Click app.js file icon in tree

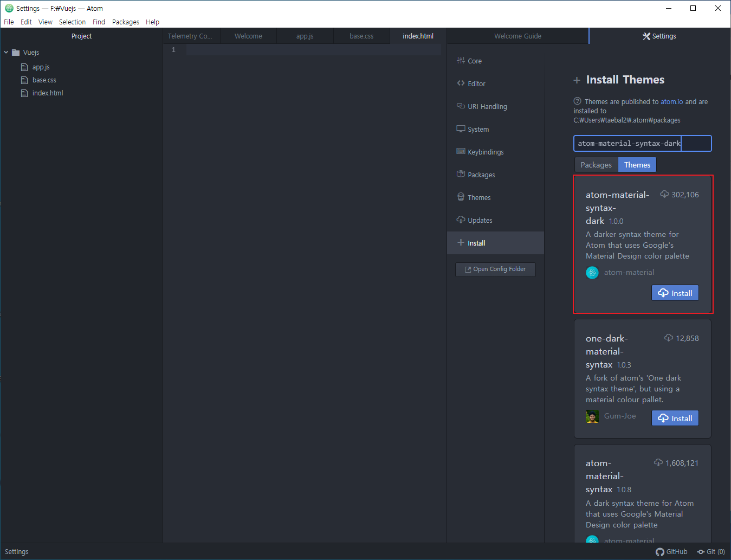point(24,67)
